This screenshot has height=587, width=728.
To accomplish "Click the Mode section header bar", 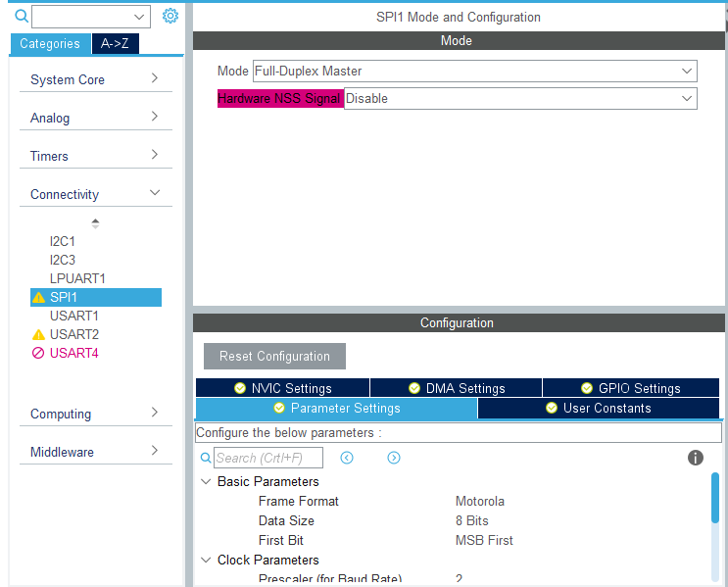I will point(459,41).
